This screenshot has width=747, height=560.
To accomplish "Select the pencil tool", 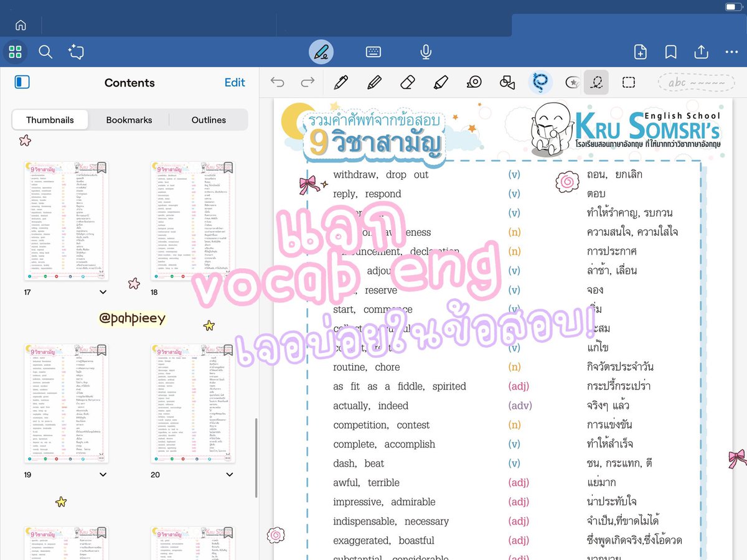I will tap(374, 82).
